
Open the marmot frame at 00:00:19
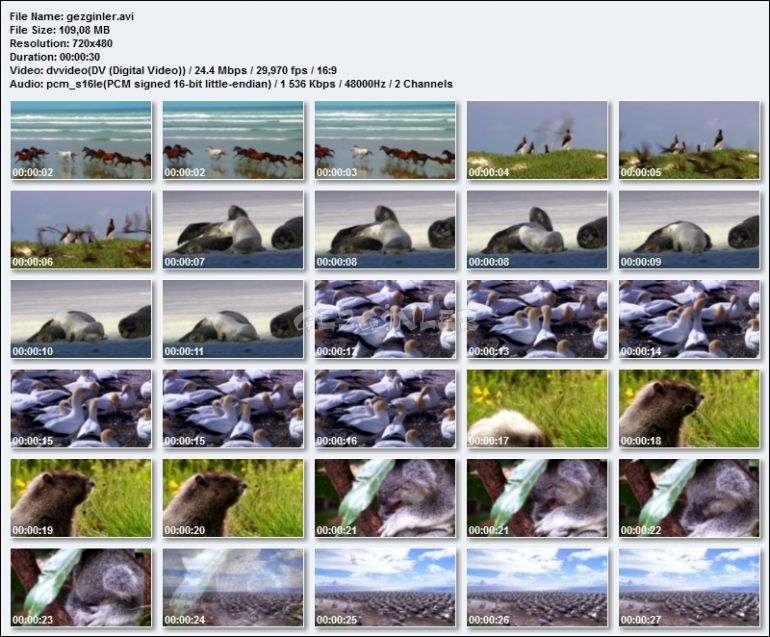click(81, 498)
